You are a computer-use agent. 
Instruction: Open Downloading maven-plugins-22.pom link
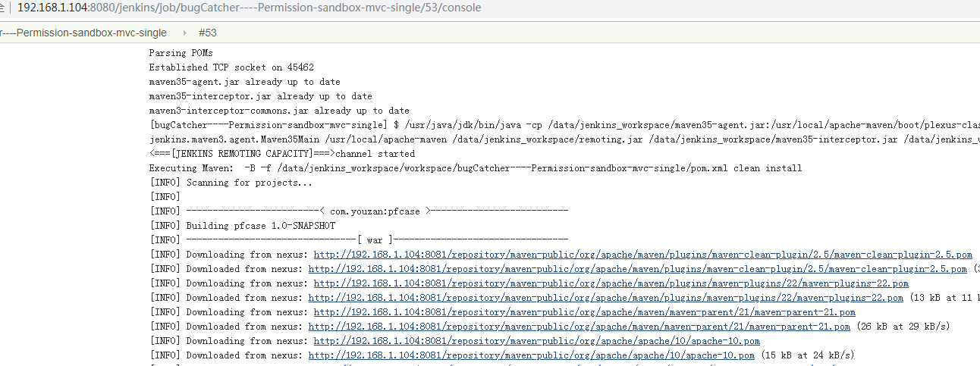click(611, 283)
